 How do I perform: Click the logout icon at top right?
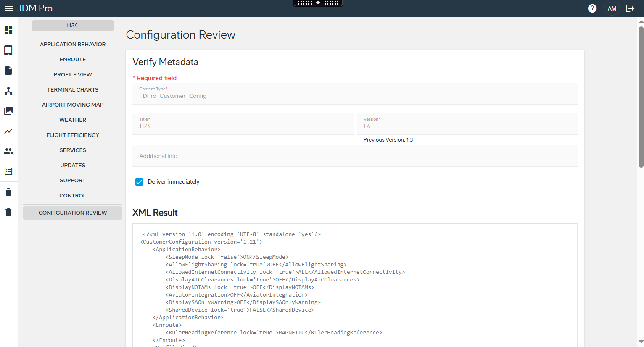[x=630, y=8]
